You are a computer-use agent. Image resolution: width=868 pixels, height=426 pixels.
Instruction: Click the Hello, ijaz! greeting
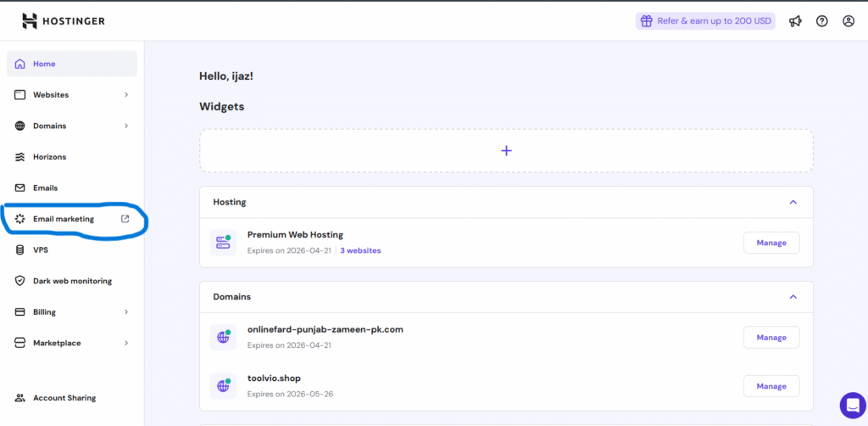[x=226, y=76]
